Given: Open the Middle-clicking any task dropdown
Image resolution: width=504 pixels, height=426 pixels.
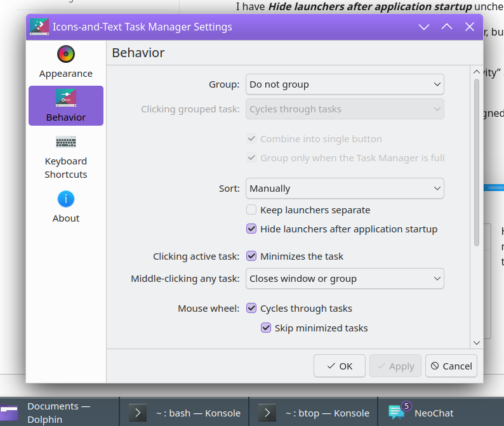Looking at the screenshot, I should point(345,279).
